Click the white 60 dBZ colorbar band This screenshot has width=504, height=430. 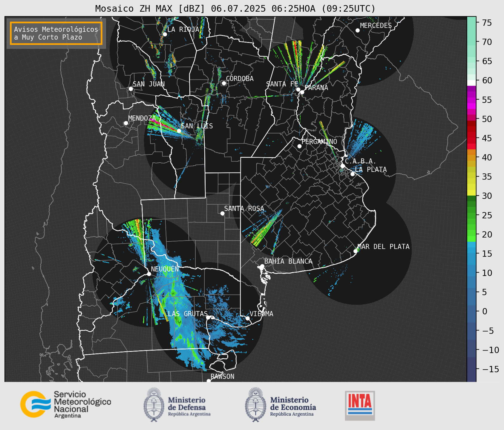click(x=471, y=83)
